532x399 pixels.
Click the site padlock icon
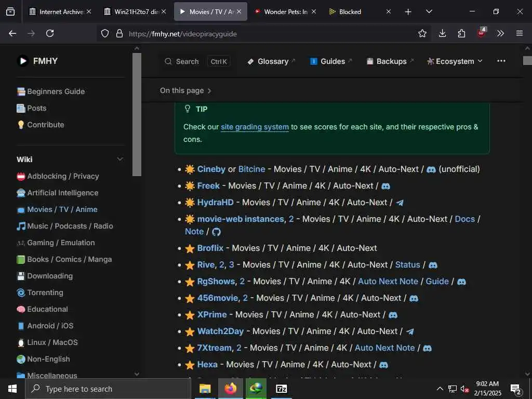(119, 33)
